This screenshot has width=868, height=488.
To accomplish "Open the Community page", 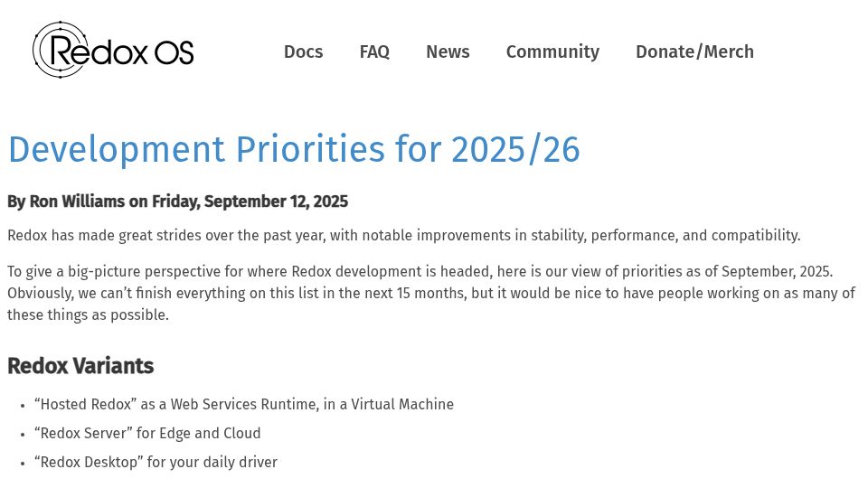I will (x=552, y=52).
